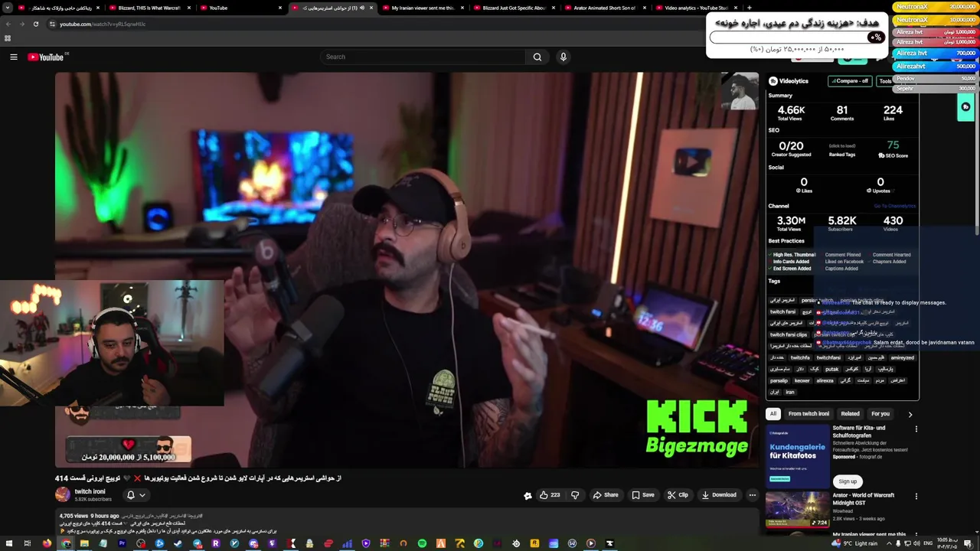This screenshot has height=551, width=980.
Task: Open the Windows Start button
Action: click(x=8, y=543)
